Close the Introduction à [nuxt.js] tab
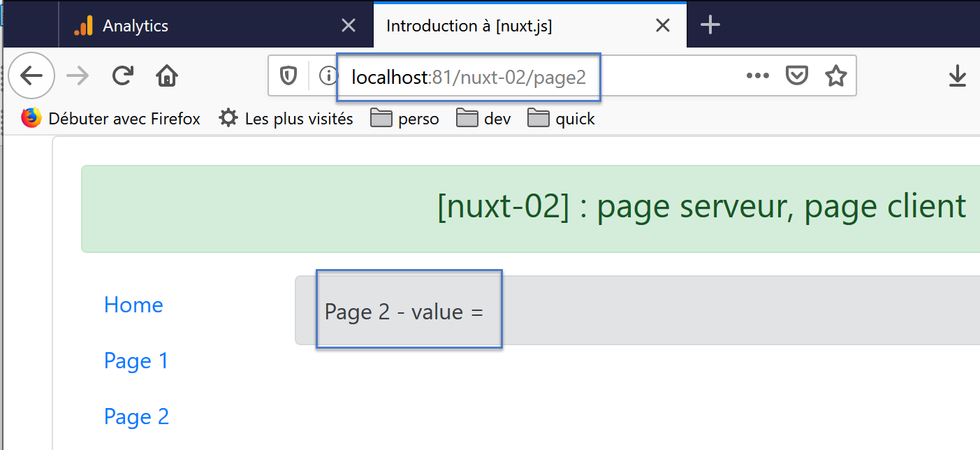The height and width of the screenshot is (450, 980). 663,26
